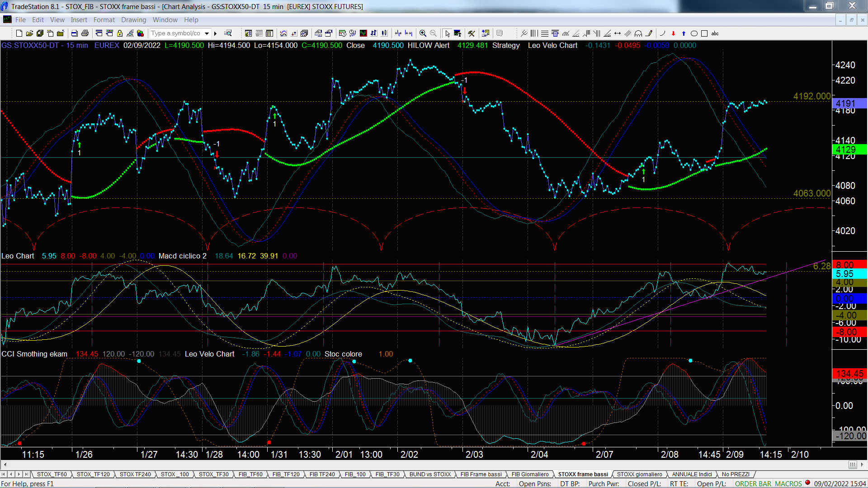
Task: Select the pointer arrow tool
Action: click(x=447, y=33)
